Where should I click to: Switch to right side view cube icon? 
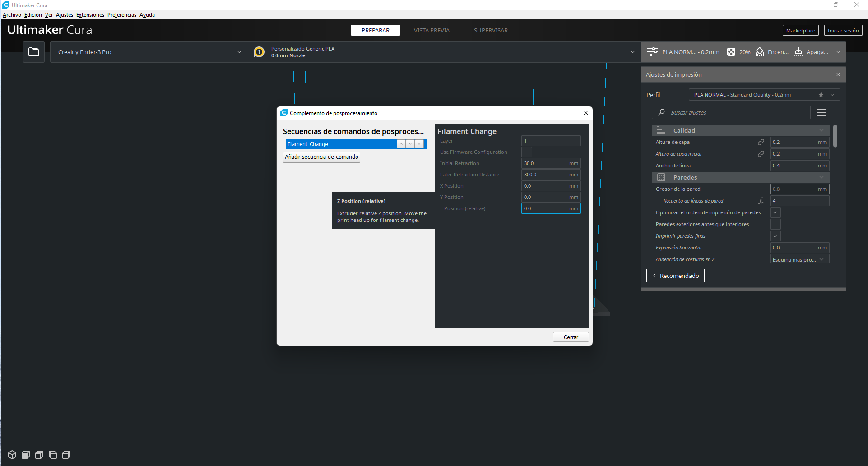(x=66, y=455)
